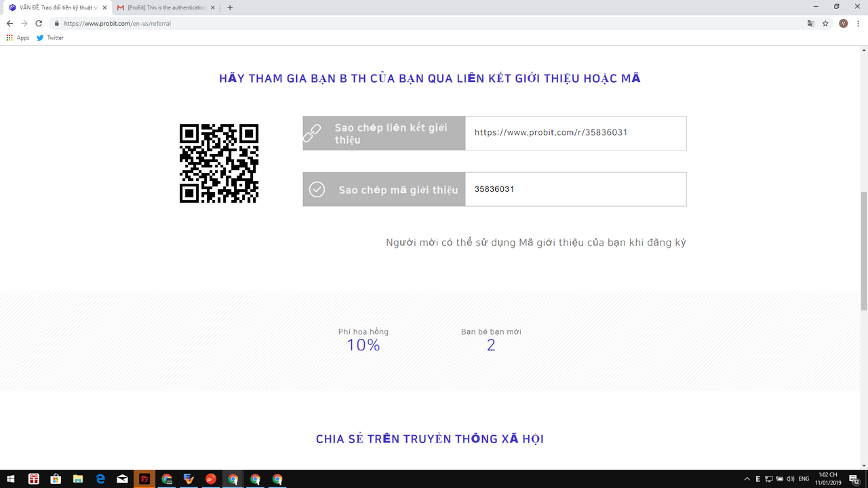Close the Gmail authentication tab
Viewport: 868px width, 488px height.
(213, 7)
